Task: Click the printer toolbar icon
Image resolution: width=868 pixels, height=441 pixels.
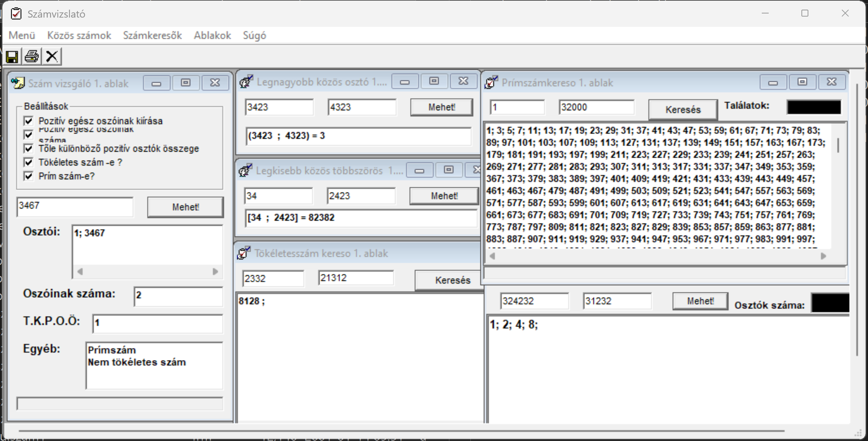Action: [32, 57]
